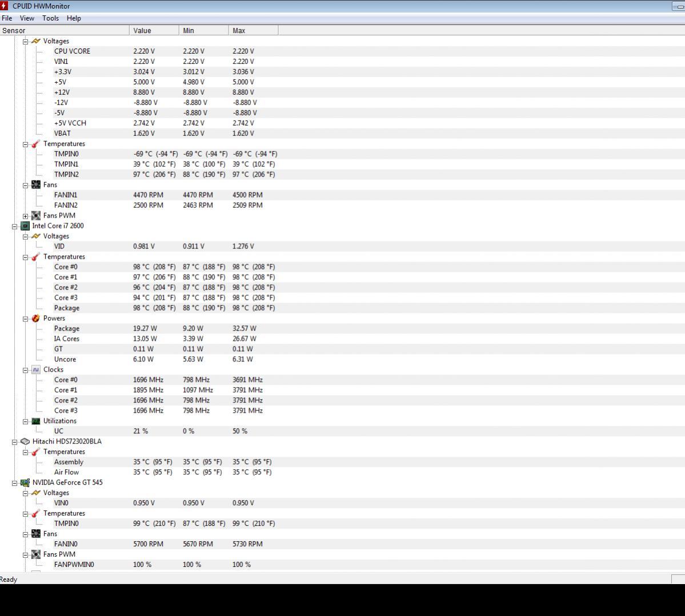Click the thermometer icon above GPU TMPIN0
The height and width of the screenshot is (616, 685).
(36, 513)
